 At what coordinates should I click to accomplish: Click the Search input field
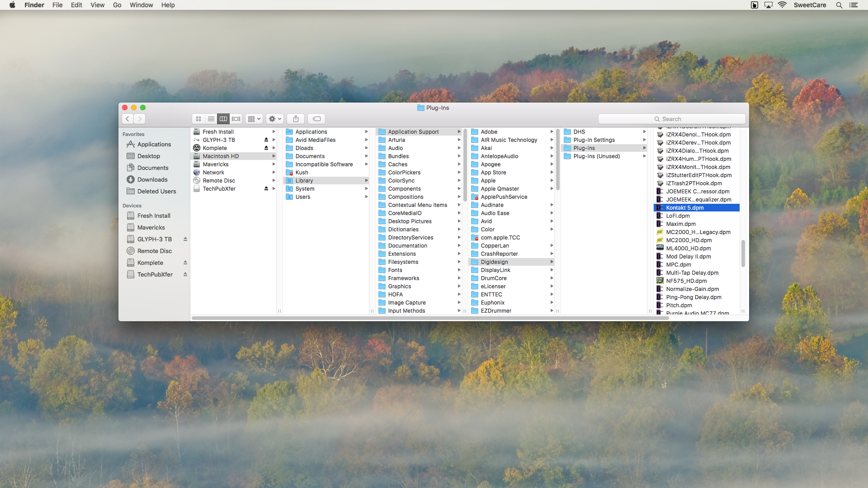(672, 118)
